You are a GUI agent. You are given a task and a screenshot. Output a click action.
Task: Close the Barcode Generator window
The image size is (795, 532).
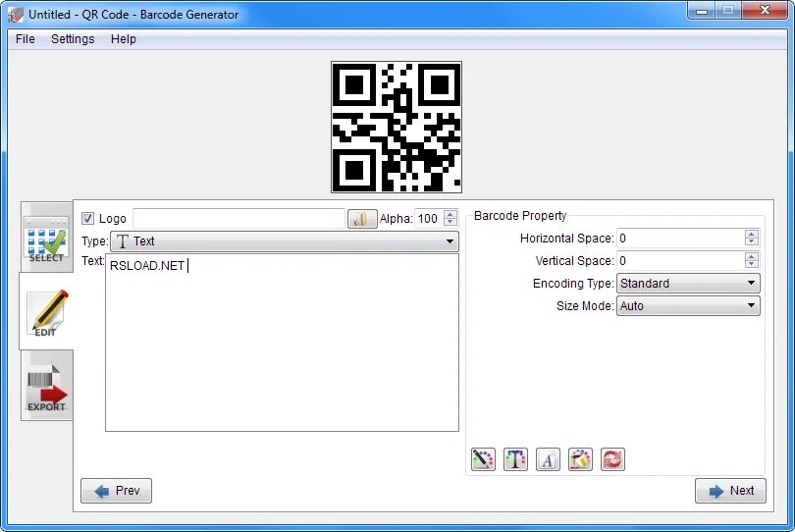click(x=766, y=11)
